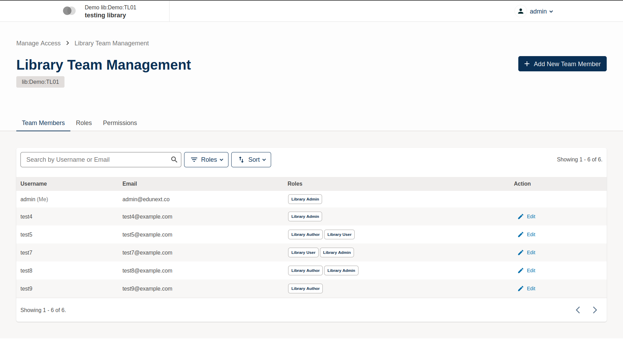The height and width of the screenshot is (364, 623).
Task: Click the edit pencil icon for test7
Action: click(x=520, y=252)
